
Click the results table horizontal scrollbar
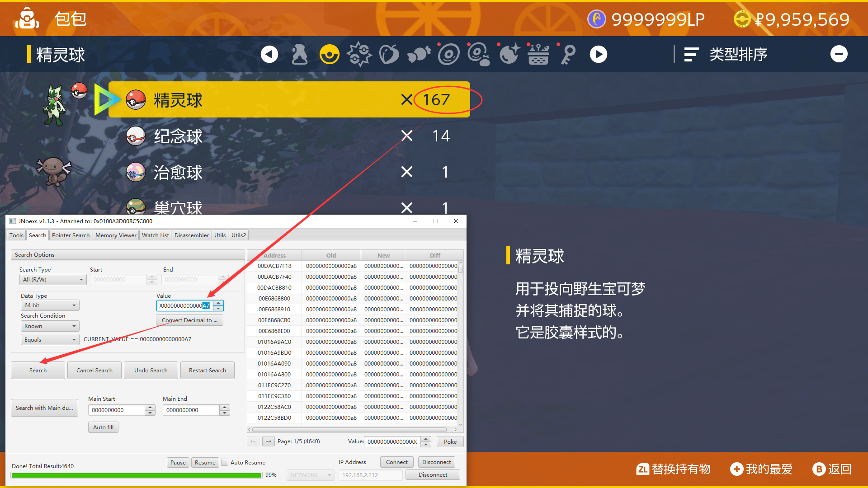tap(353, 430)
